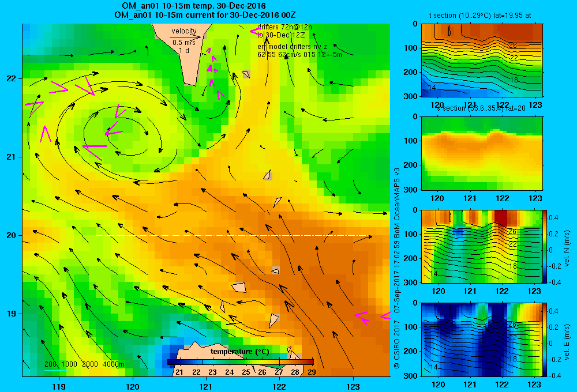
Task: Click the '22' contour label in vel. E section
Action: click(x=513, y=338)
